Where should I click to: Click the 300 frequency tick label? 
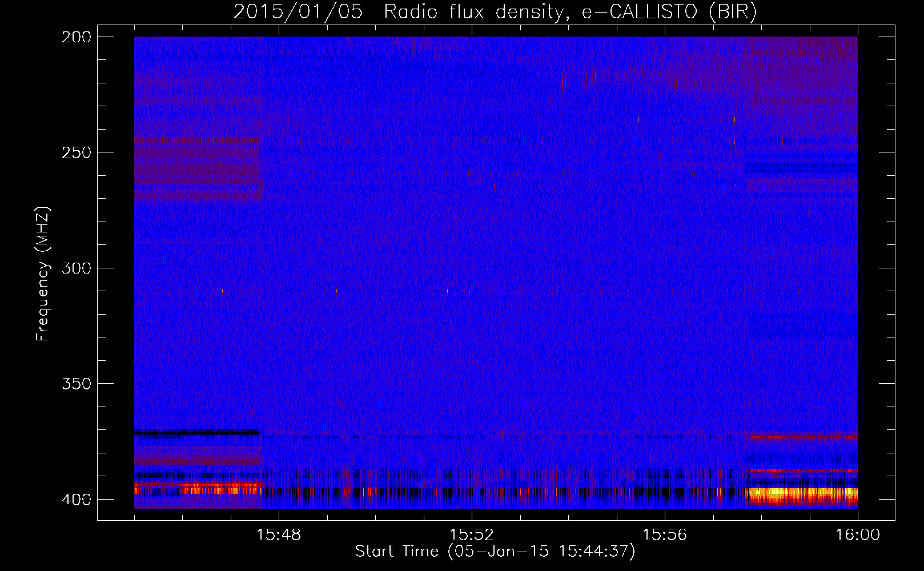[x=76, y=268]
